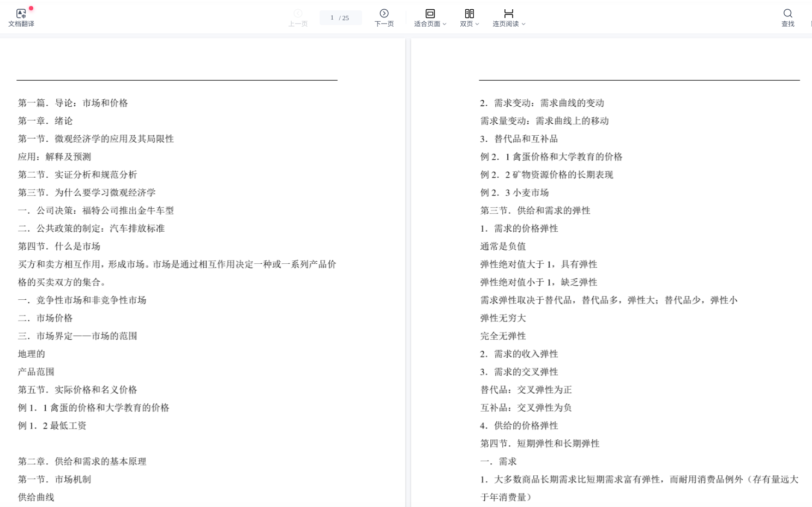The height and width of the screenshot is (507, 812).
Task: Click the line 一．竞争性市场和非竞争性市场
Action: (x=82, y=300)
